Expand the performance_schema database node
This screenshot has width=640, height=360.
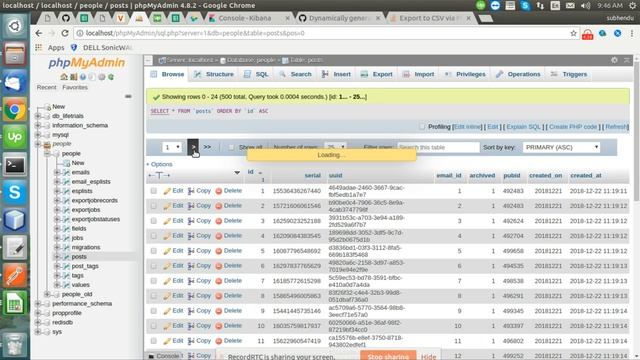pos(38,304)
